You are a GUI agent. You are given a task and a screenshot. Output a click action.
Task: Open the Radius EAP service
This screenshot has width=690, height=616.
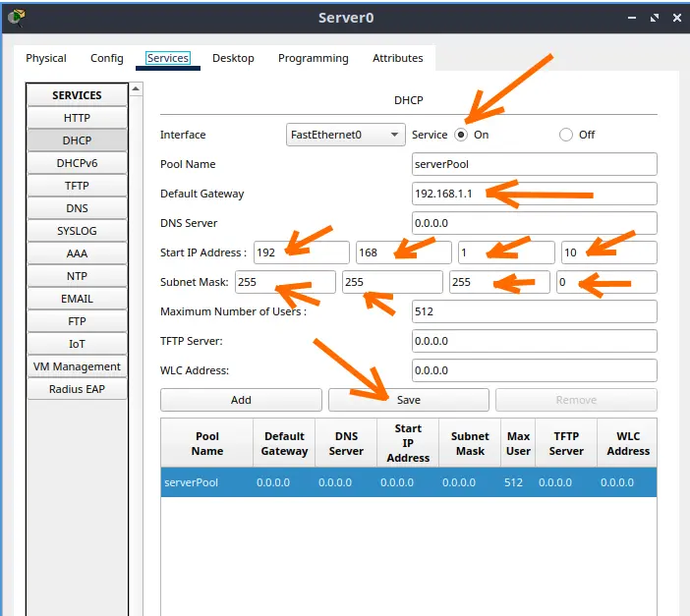[x=77, y=389]
